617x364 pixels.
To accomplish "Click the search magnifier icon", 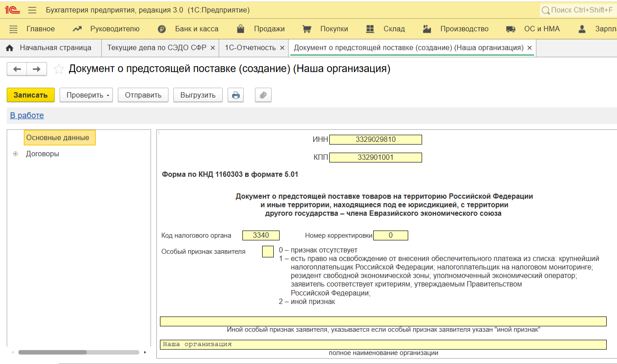I will coord(545,10).
